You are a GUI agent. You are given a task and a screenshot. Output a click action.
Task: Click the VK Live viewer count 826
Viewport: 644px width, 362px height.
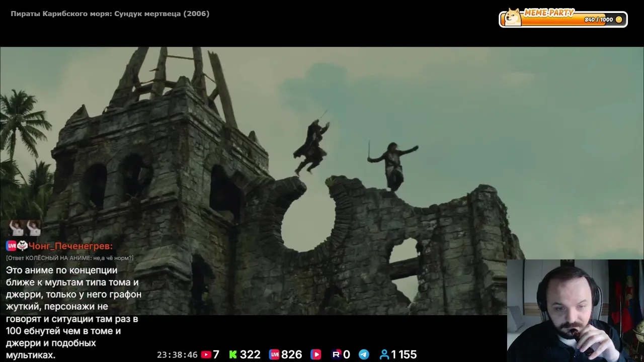click(x=292, y=354)
